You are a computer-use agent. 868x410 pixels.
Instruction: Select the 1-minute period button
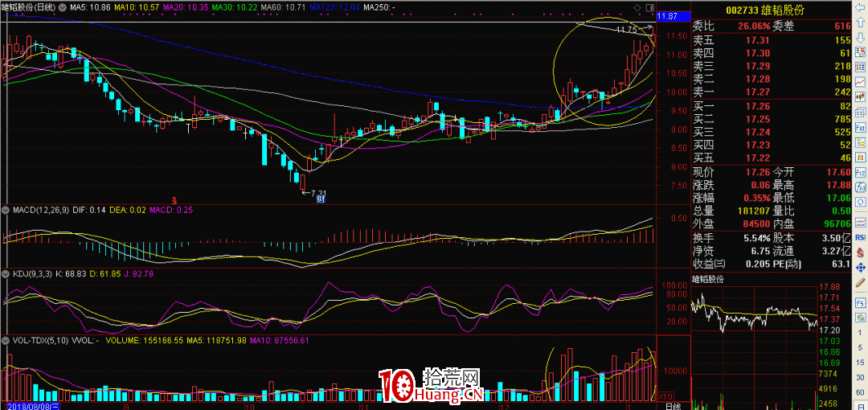(x=860, y=333)
